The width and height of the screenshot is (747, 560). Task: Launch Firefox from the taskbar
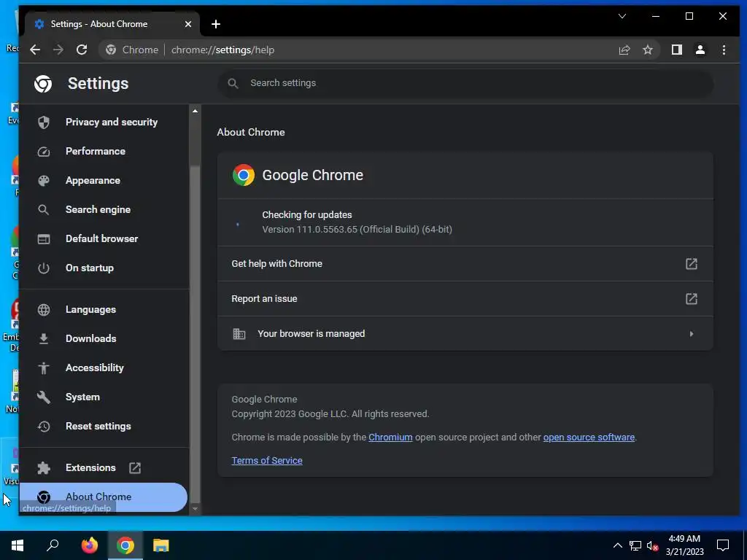tap(90, 545)
